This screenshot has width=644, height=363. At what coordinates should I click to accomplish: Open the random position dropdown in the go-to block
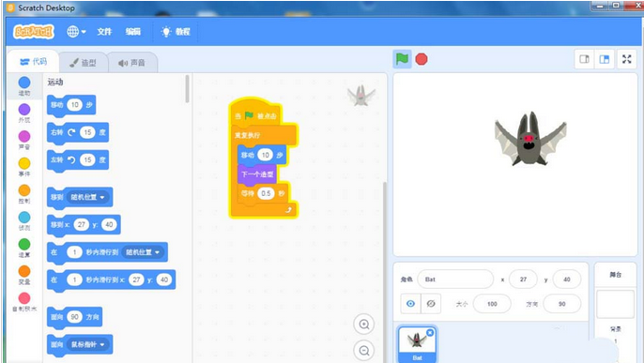[88, 197]
